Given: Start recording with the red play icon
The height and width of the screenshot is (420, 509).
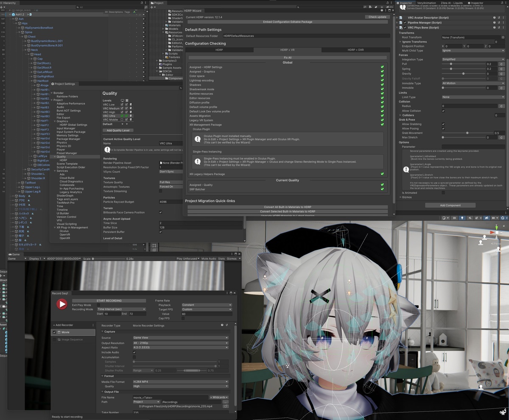Looking at the screenshot, I should pos(62,304).
